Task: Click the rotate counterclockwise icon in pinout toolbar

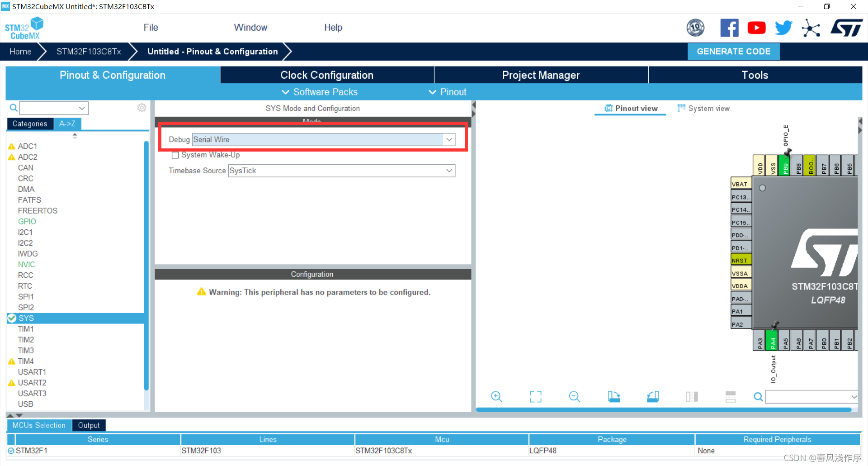Action: (653, 397)
